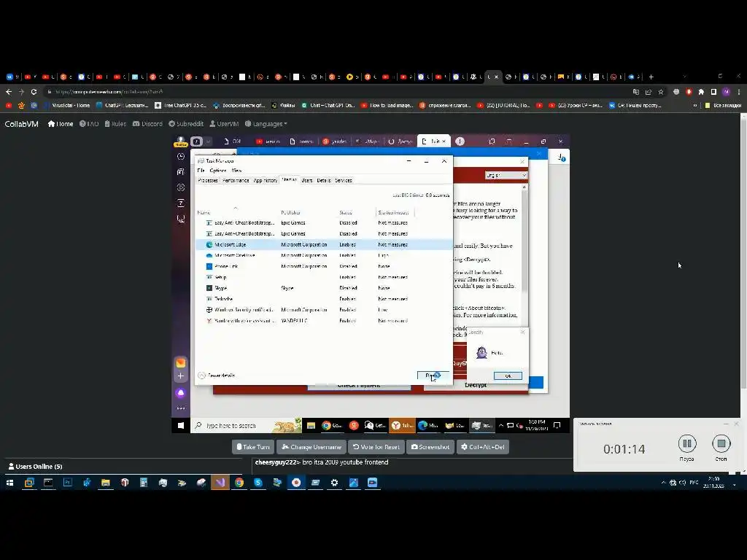Screen dimensions: 747x560
Task: Open File Explorer on the VM taskbar
Action: (x=311, y=426)
